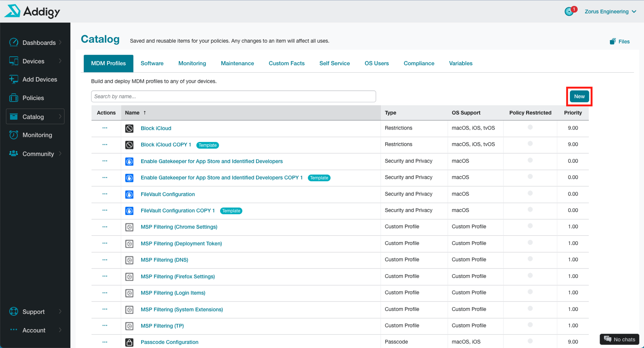Screen dimensions: 644x348
Task: Toggle Policy Restricted for FileVault Configuration
Action: (530, 194)
